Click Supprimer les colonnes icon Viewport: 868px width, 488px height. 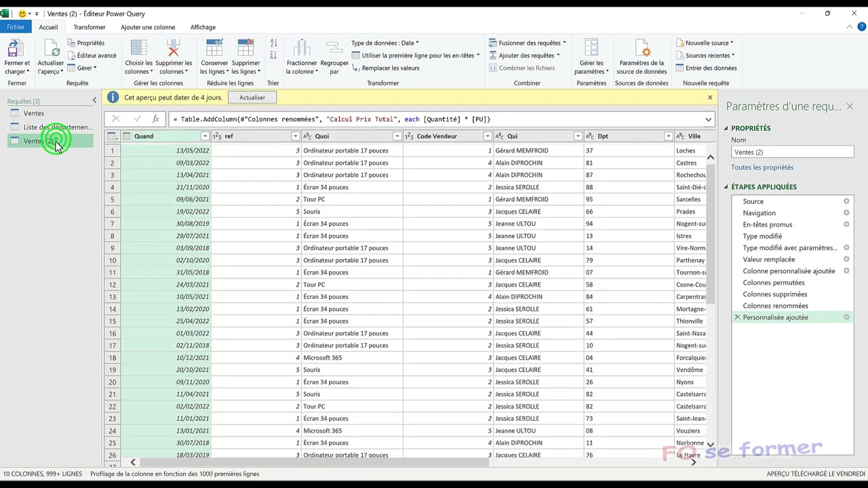(174, 48)
